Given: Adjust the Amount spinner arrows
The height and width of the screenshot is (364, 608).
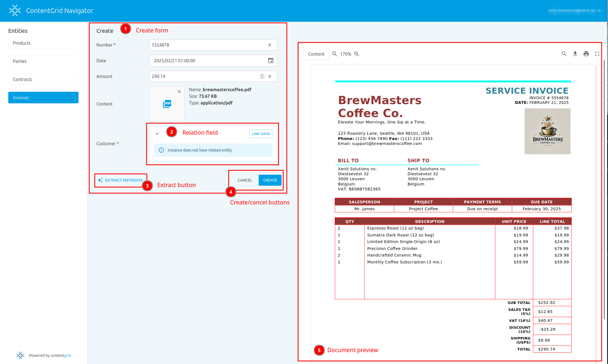Looking at the screenshot, I should point(262,76).
